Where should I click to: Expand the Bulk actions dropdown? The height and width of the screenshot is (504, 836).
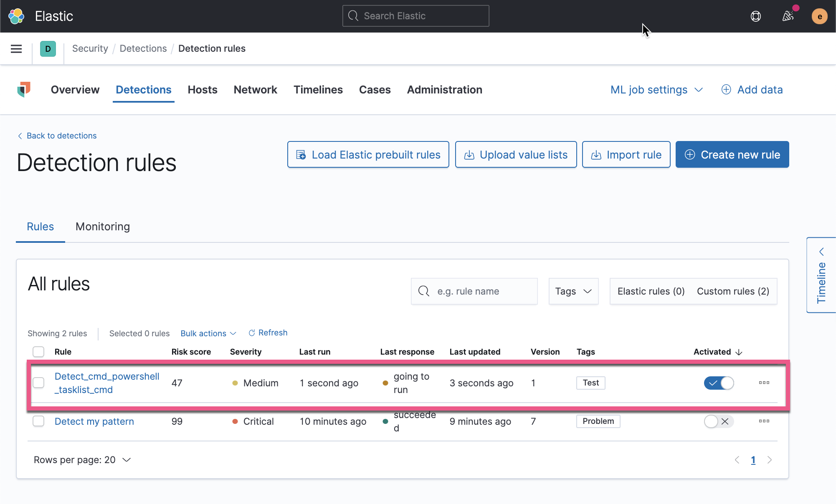pos(208,333)
